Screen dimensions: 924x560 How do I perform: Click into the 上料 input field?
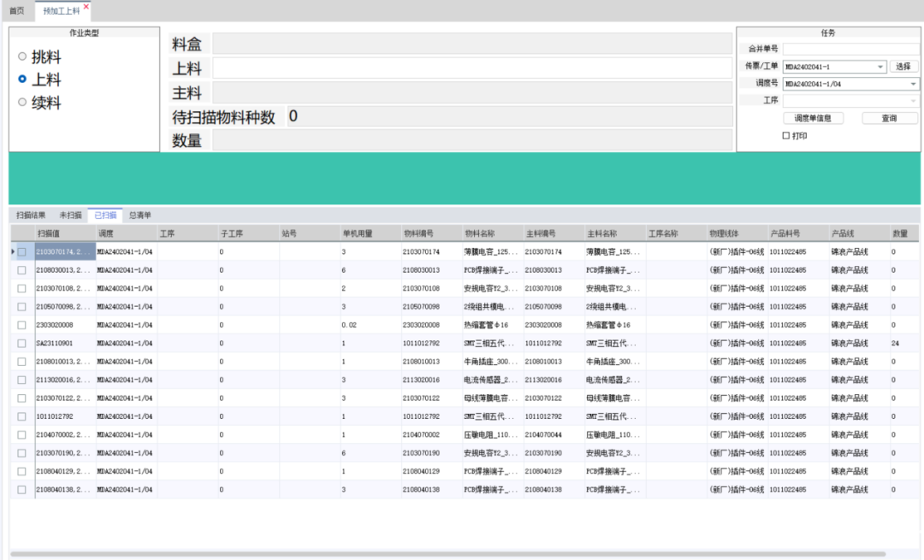tap(472, 68)
